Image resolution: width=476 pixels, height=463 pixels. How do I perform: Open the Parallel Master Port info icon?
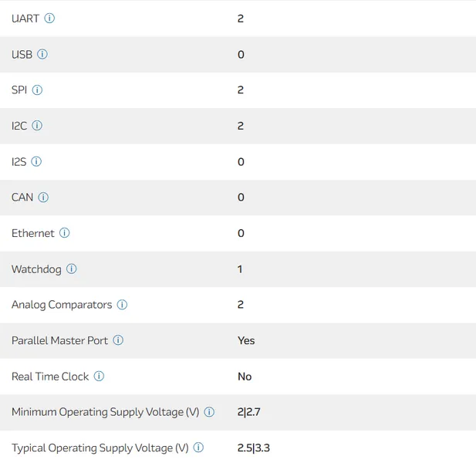(x=118, y=340)
